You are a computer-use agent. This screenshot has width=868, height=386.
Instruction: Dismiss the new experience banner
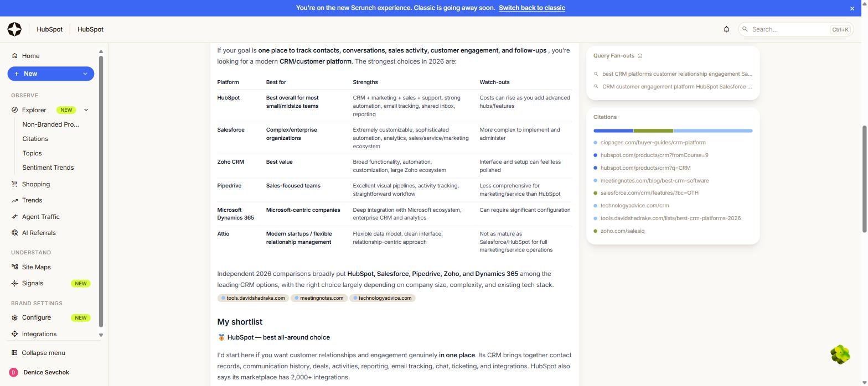tap(852, 8)
